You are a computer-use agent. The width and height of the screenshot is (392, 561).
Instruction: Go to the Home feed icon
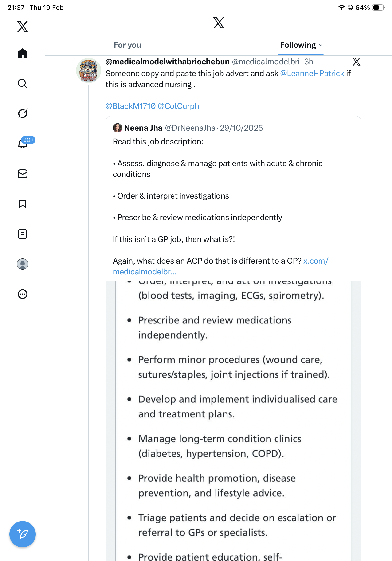(x=23, y=53)
